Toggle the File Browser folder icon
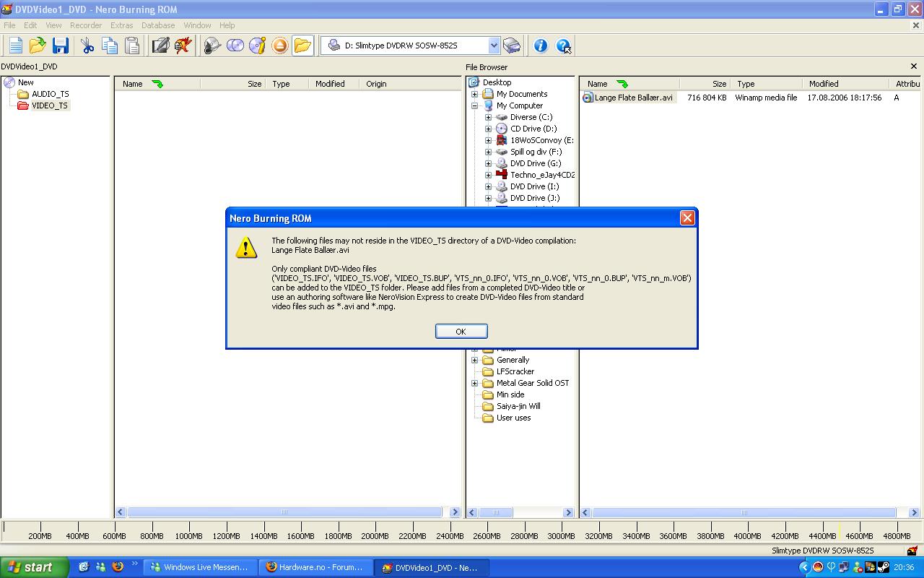The image size is (924, 578). pos(302,46)
